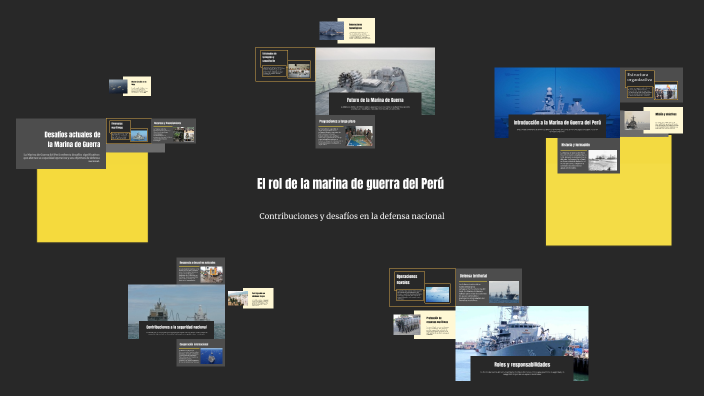Select the 'Cooperación internacional' subtopic slide
The width and height of the screenshot is (704, 396).
click(201, 353)
